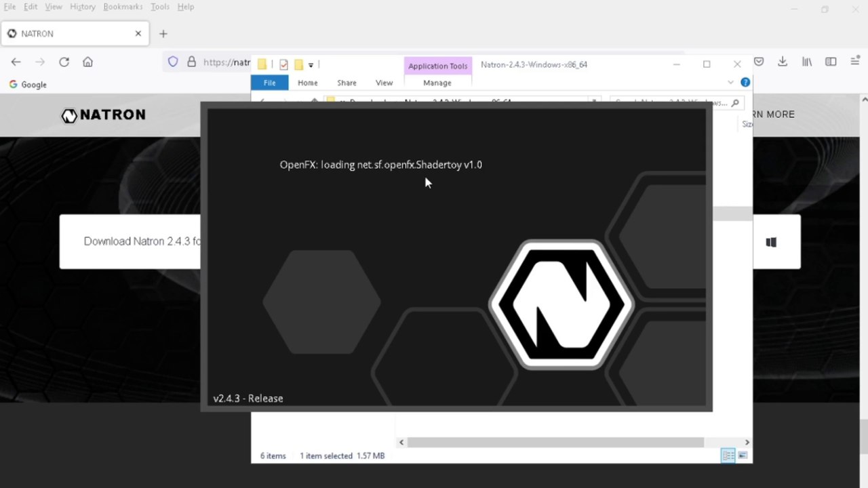Go to the Firefox home page icon
This screenshot has height=488, width=868.
pos(87,62)
